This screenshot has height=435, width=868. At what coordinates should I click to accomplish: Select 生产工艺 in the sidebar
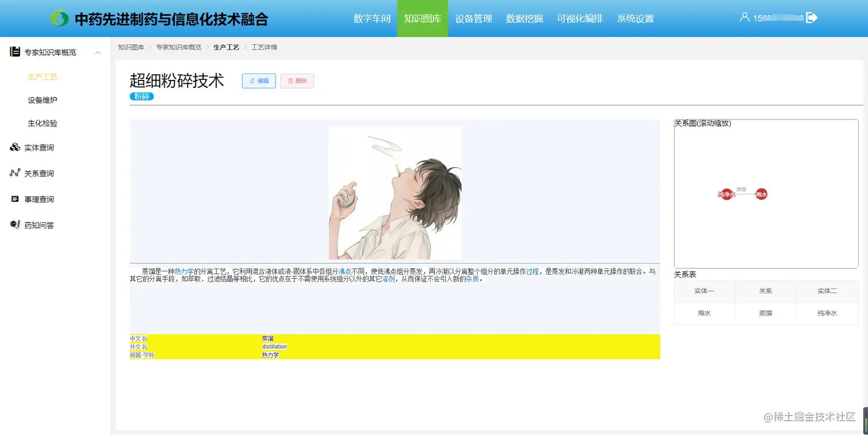tap(42, 77)
